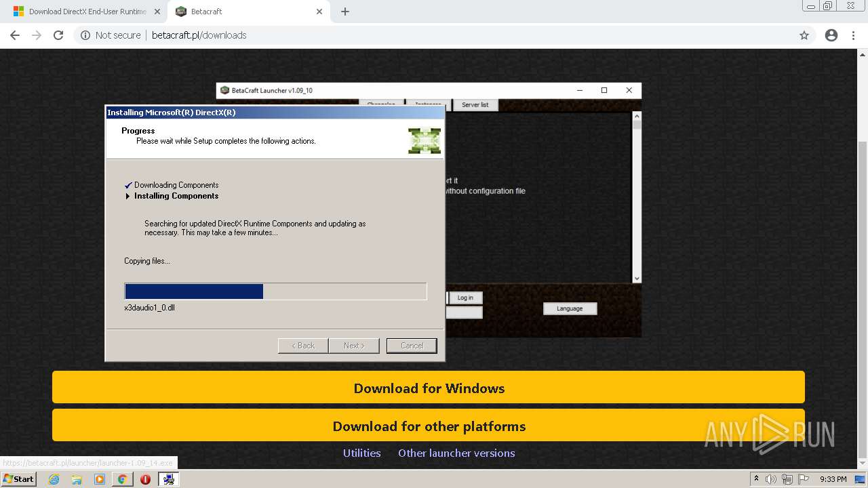Cancel the DirectX installation
This screenshot has width=868, height=488.
(x=412, y=346)
